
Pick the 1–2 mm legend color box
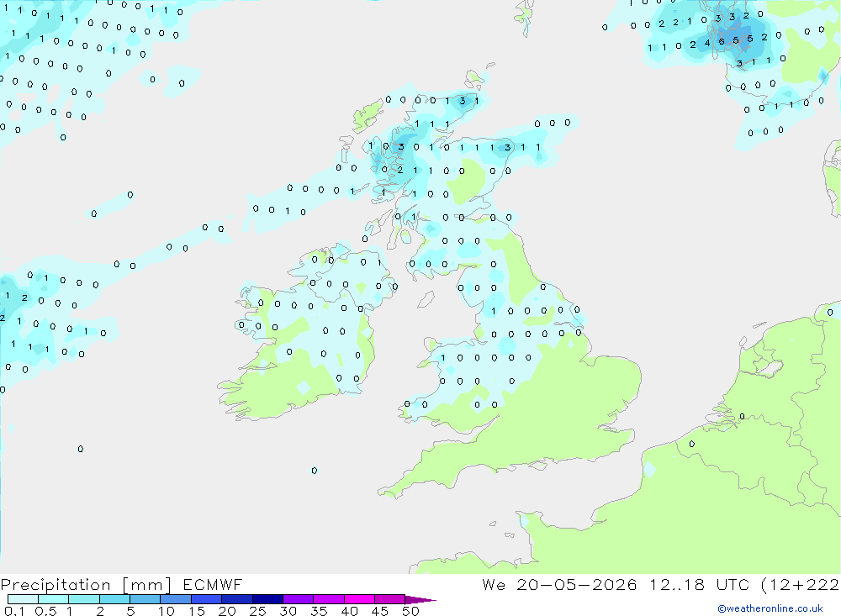click(x=84, y=599)
